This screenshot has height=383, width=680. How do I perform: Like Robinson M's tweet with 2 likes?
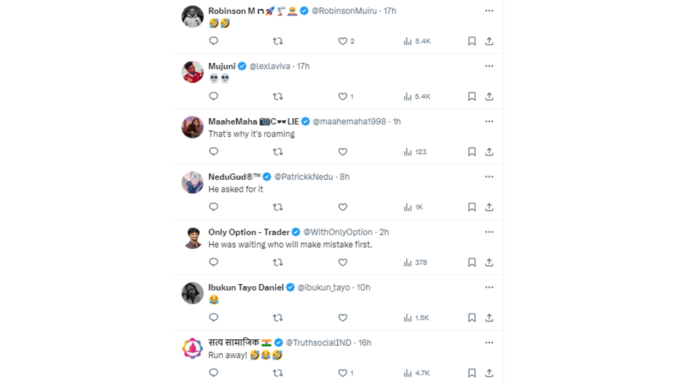click(346, 41)
